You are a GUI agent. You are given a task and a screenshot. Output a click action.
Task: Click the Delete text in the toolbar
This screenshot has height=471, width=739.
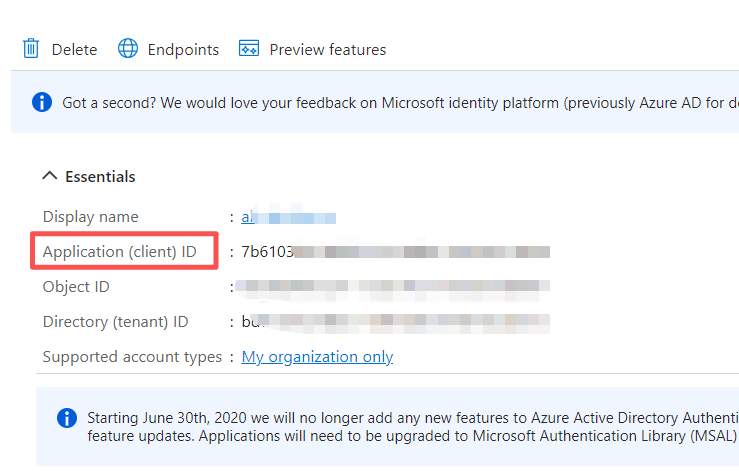pos(74,50)
